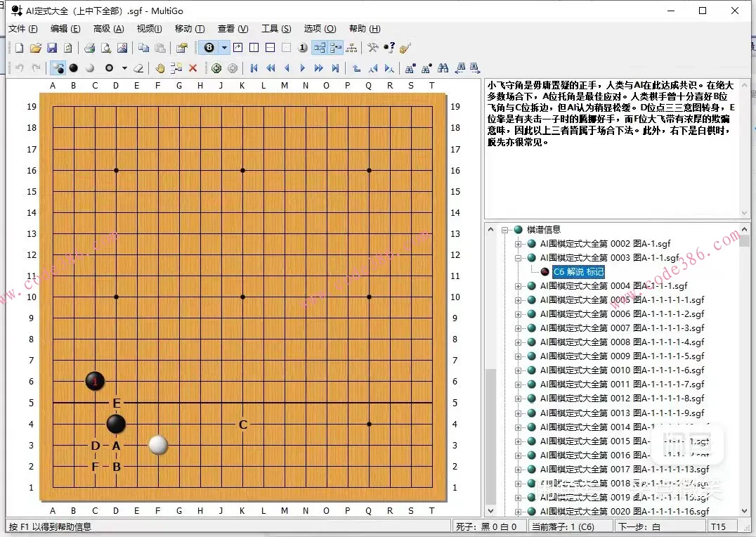The width and height of the screenshot is (756, 537).
Task: Switch to black stone placement mode
Action: coord(73,68)
